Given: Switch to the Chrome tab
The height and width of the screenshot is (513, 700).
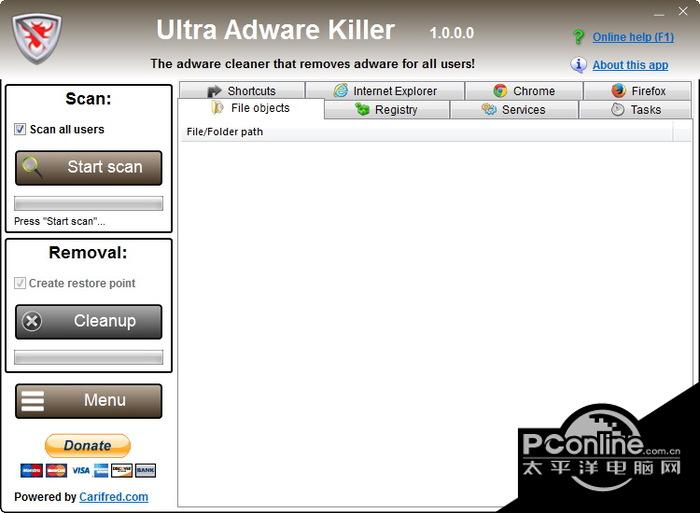Looking at the screenshot, I should click(x=524, y=91).
